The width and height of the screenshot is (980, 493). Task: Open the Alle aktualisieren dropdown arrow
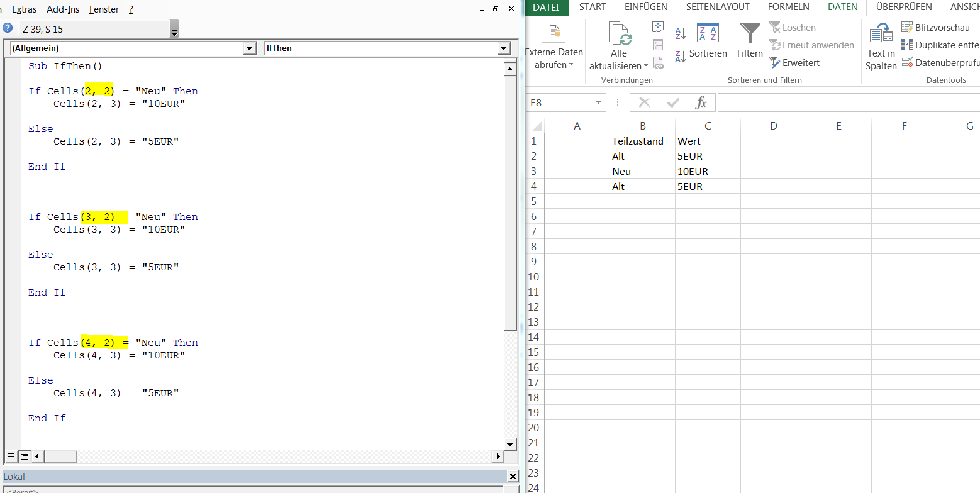pos(646,66)
